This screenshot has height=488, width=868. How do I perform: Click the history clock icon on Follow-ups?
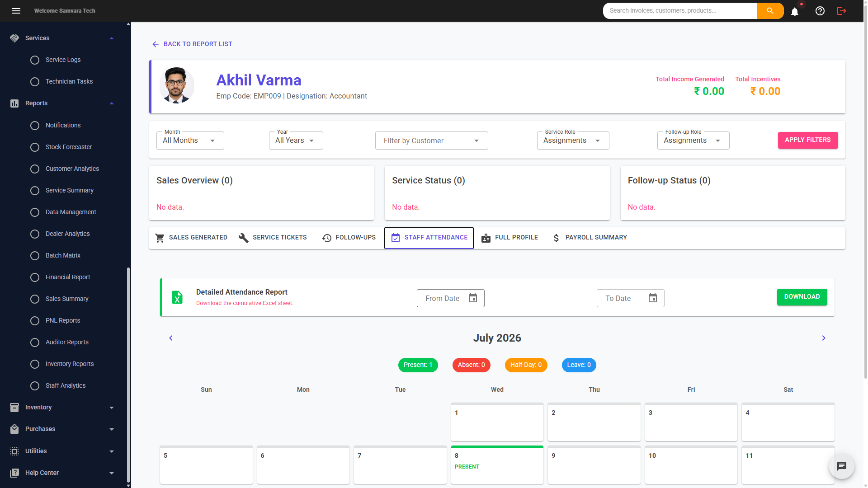click(x=327, y=238)
